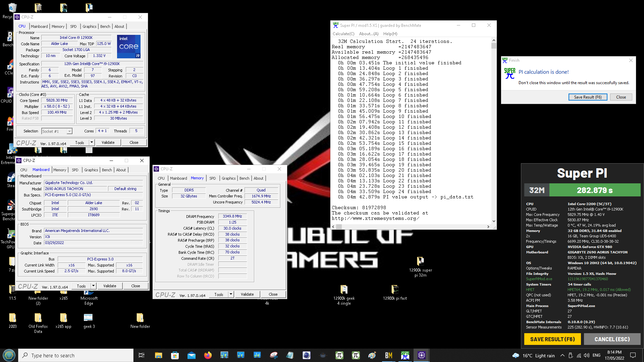644x362 pixels.
Task: Launch Firefox from the taskbar
Action: pyautogui.click(x=208, y=355)
